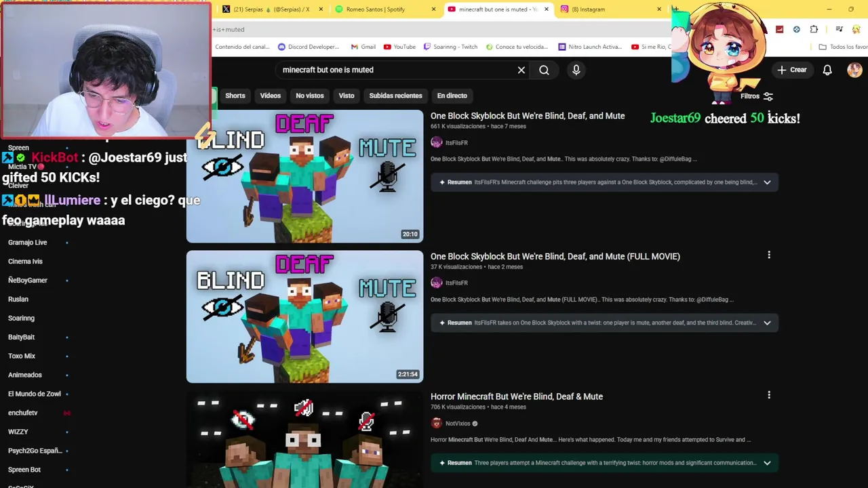Image resolution: width=868 pixels, height=488 pixels.
Task: Open ItsFilsFR channel avatar on Full Movie result
Action: [436, 283]
